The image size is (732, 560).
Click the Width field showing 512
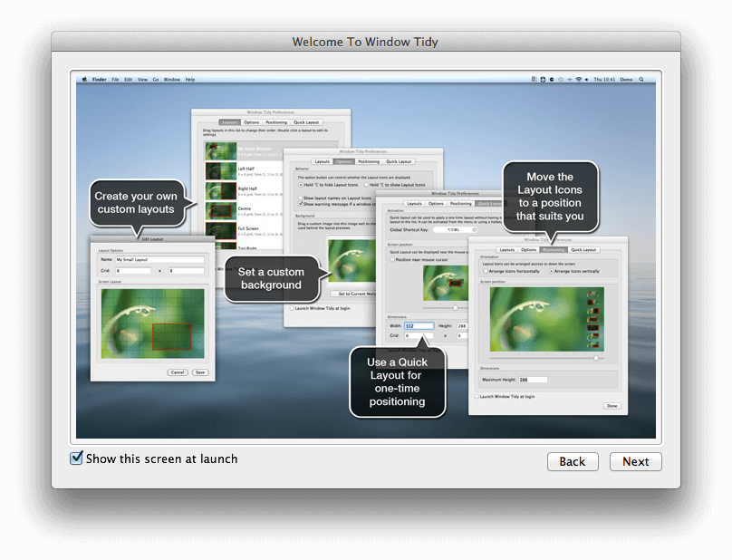[x=419, y=326]
